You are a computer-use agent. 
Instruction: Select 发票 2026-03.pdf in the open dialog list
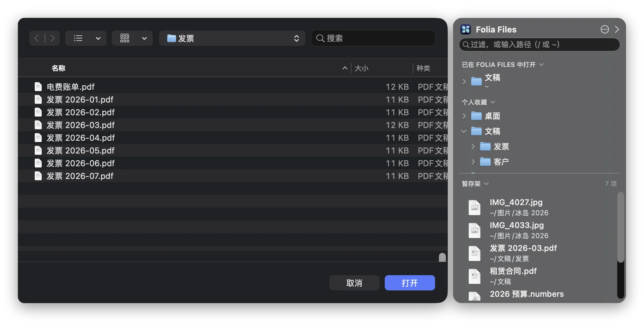tap(232, 125)
